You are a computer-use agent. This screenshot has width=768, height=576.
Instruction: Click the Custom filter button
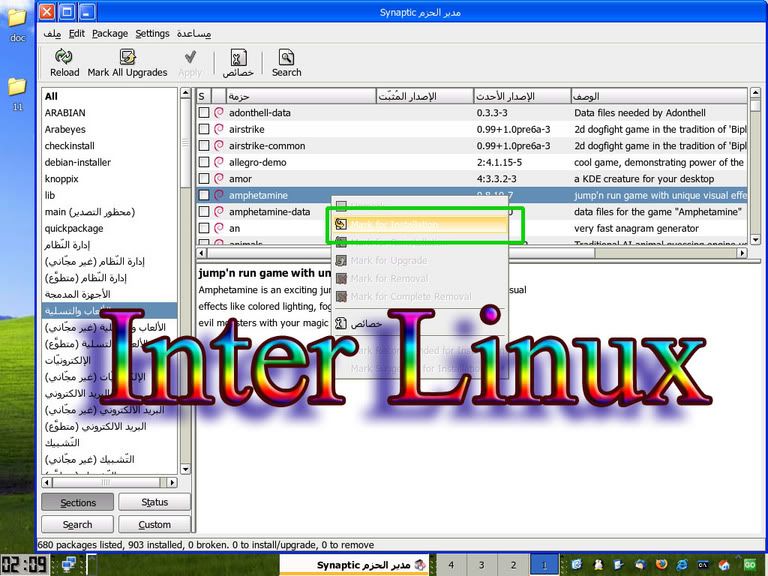pos(154,525)
